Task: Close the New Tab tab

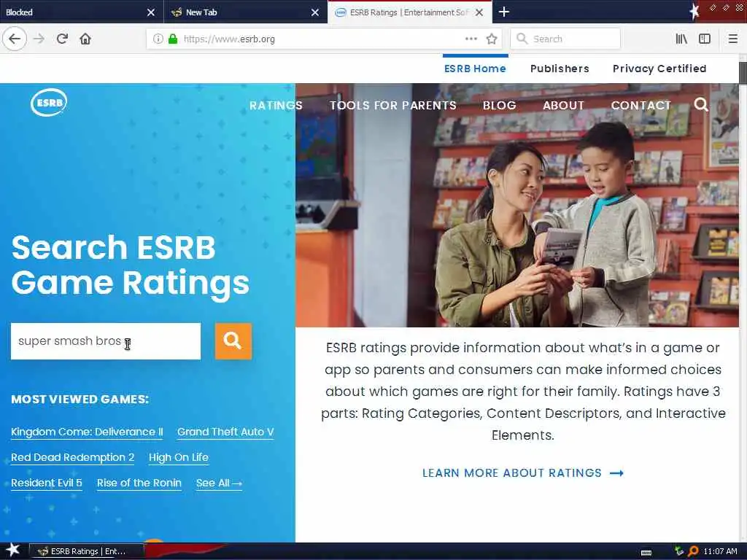Action: (315, 12)
